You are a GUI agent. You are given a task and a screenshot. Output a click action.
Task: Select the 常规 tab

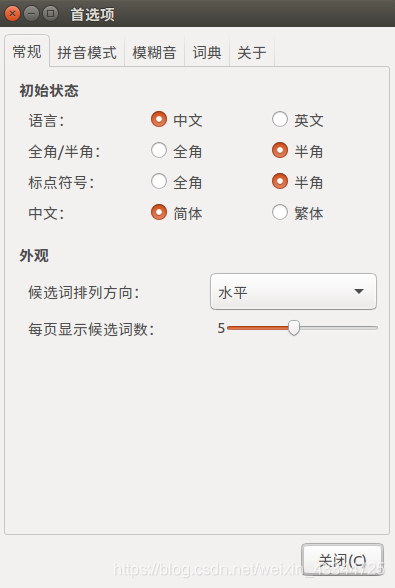(x=27, y=51)
